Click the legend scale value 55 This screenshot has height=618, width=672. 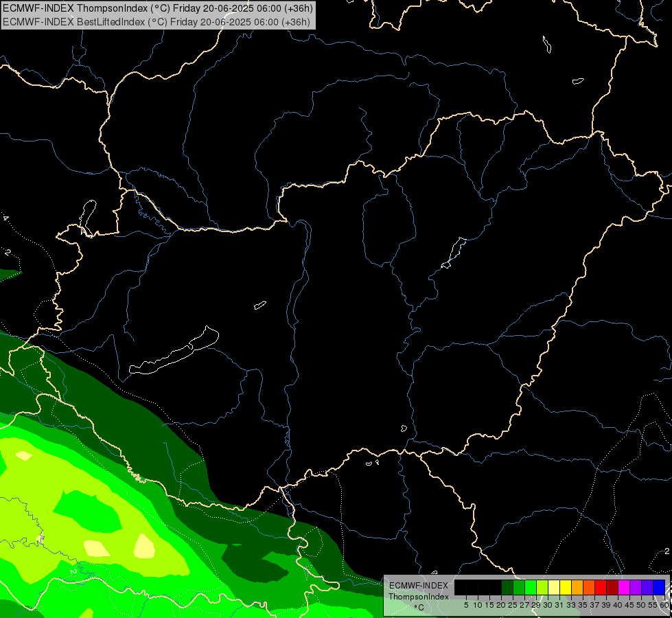(653, 605)
